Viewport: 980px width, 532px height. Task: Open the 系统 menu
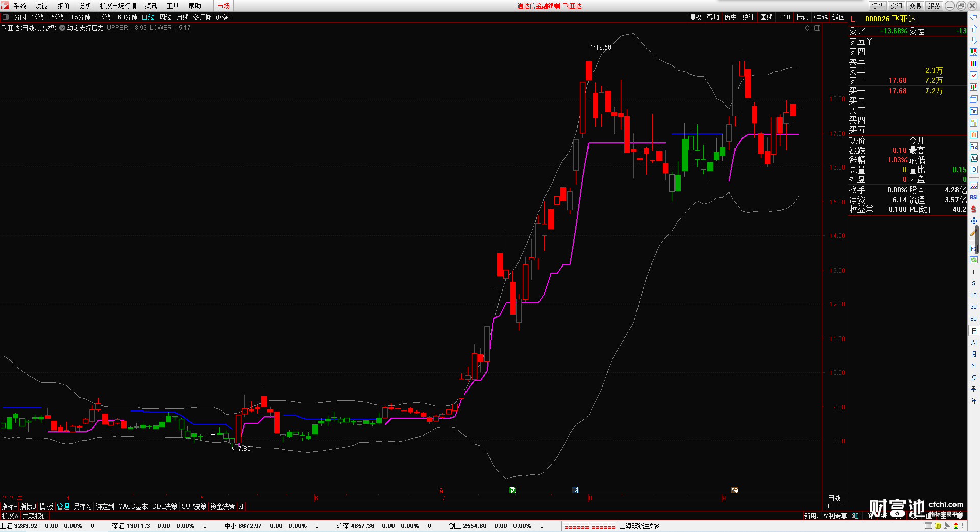(20, 6)
